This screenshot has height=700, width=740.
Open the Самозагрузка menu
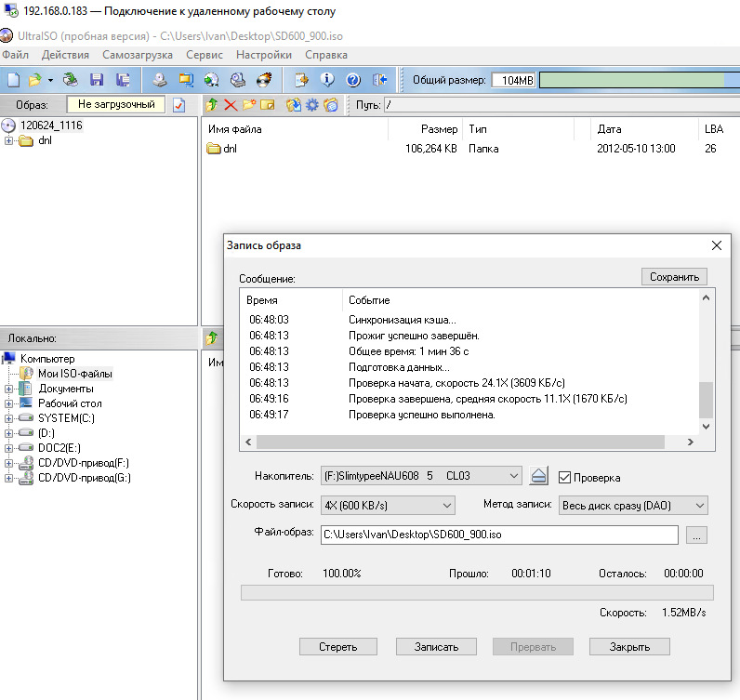[x=137, y=56]
